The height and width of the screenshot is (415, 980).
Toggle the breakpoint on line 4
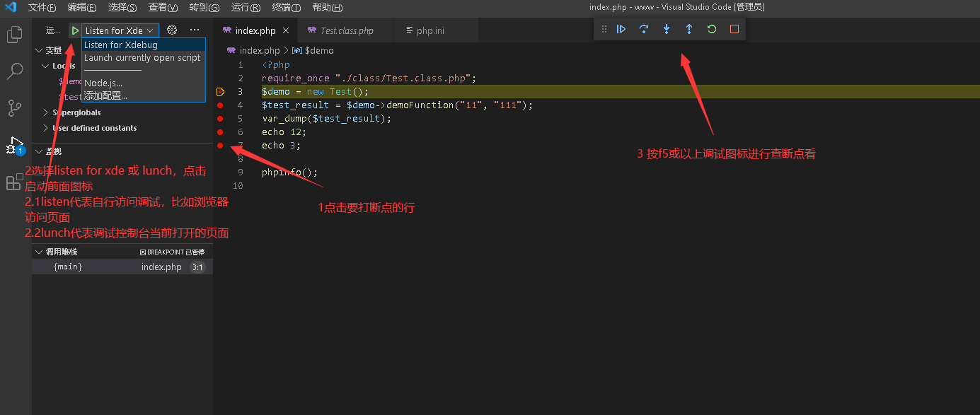click(220, 105)
